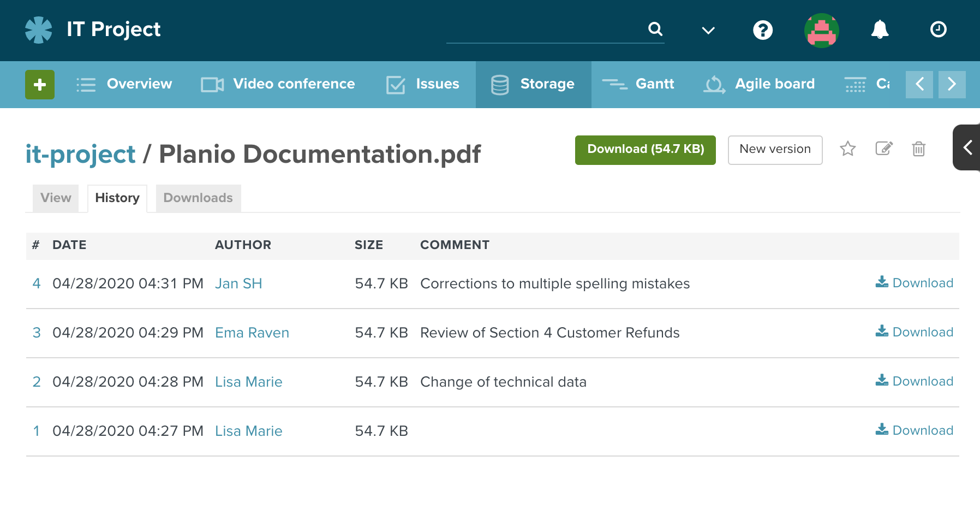Select the History tab

(117, 198)
